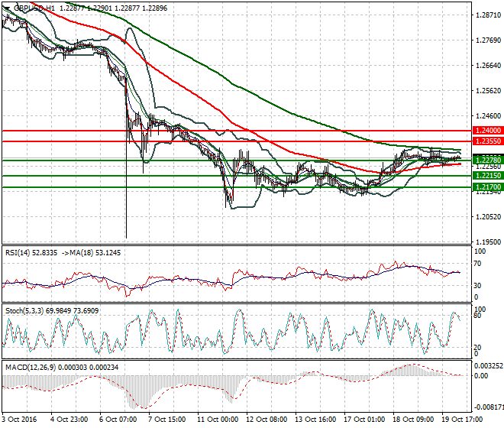
Task: Click the 6 Oct 07:00 time label
Action: pyautogui.click(x=118, y=420)
